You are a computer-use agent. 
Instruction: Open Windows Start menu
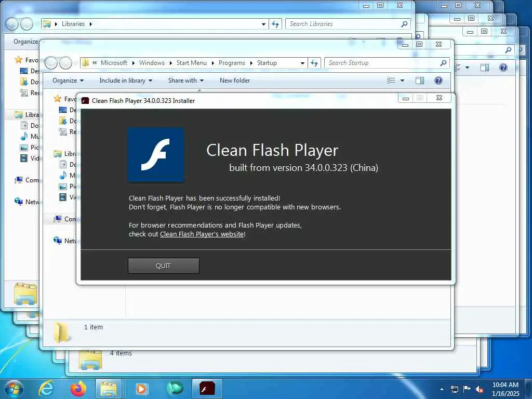pyautogui.click(x=14, y=389)
